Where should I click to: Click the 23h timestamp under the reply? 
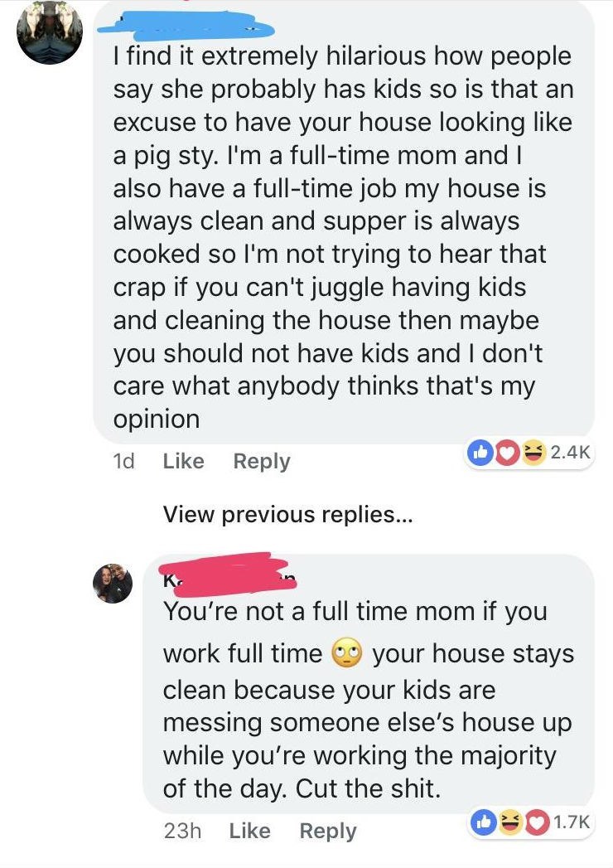pos(182,830)
